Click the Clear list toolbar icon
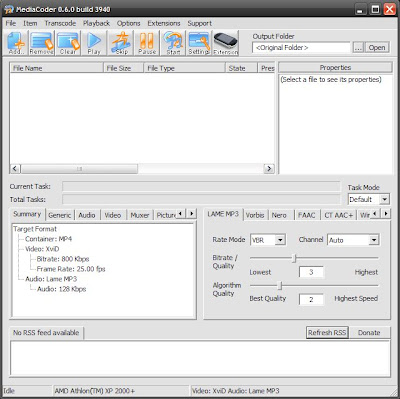The height and width of the screenshot is (399, 400). point(68,43)
